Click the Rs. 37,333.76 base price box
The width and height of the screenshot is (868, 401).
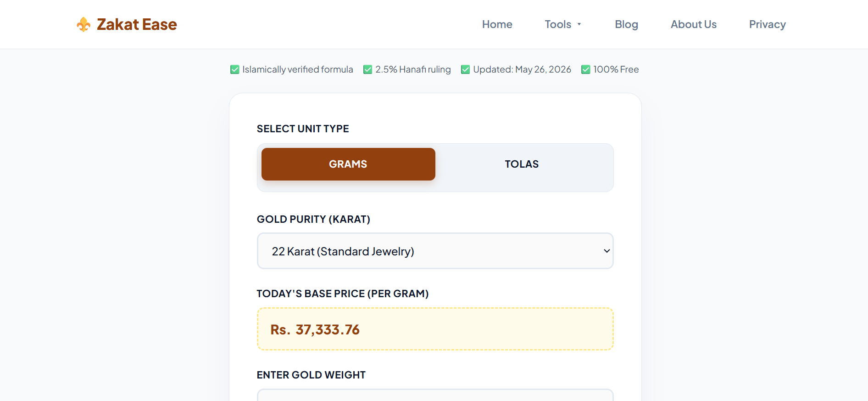435,329
